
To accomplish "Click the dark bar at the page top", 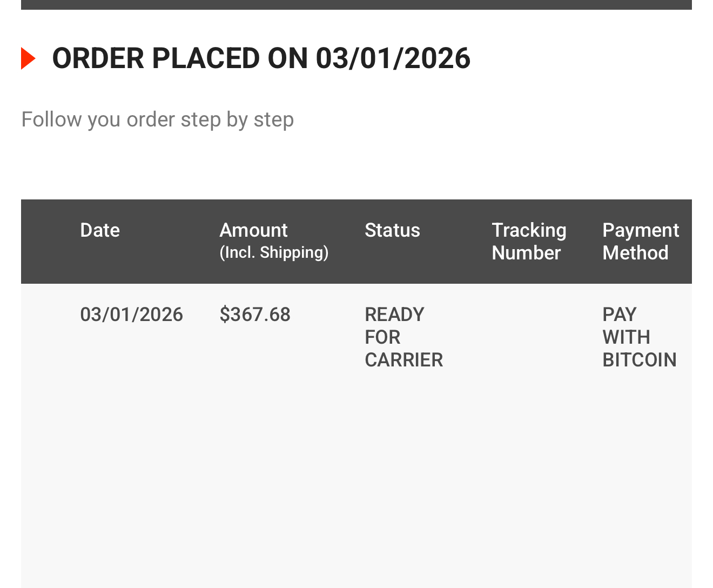I will point(356,4).
